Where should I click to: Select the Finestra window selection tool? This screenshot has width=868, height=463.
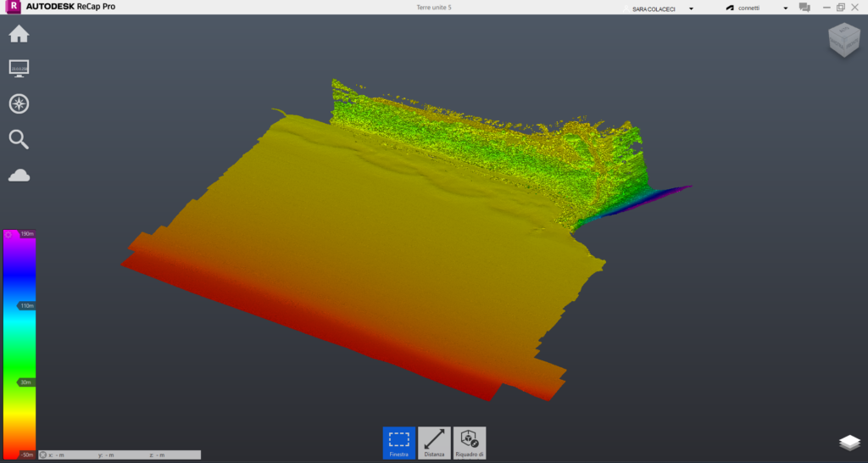click(399, 443)
